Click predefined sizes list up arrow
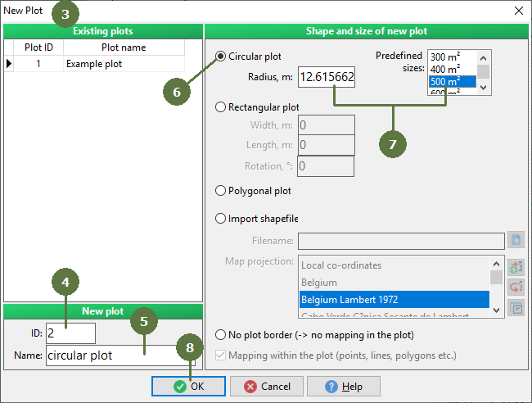The height and width of the screenshot is (403, 532). click(484, 58)
